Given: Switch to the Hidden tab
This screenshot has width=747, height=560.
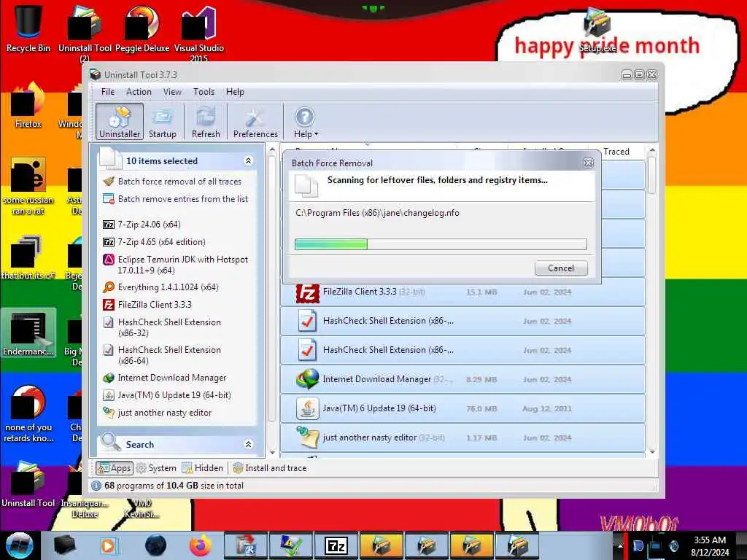Looking at the screenshot, I should pos(203,468).
